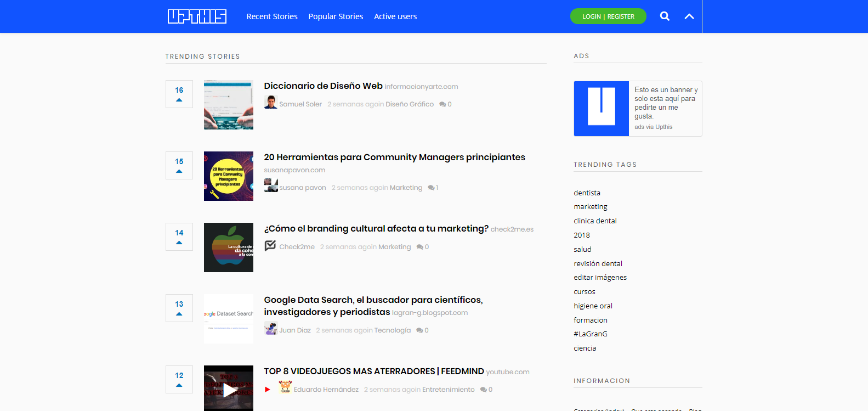Open comments icon on TOP 8 VIDEOJUEGOS story
This screenshot has width=868, height=411.
(484, 390)
